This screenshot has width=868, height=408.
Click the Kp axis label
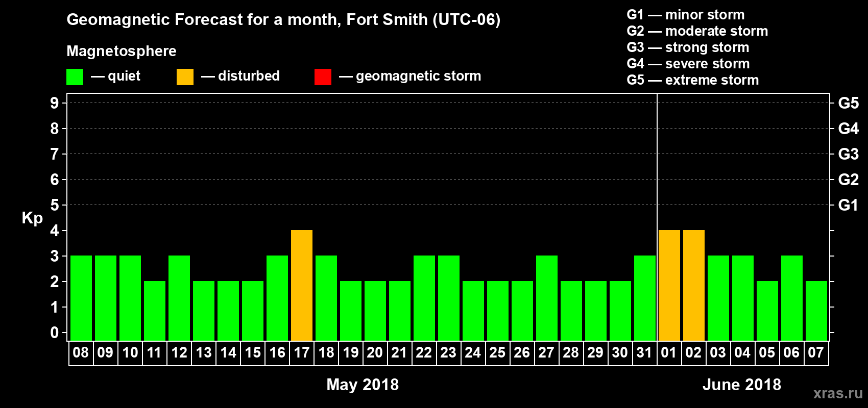(32, 218)
